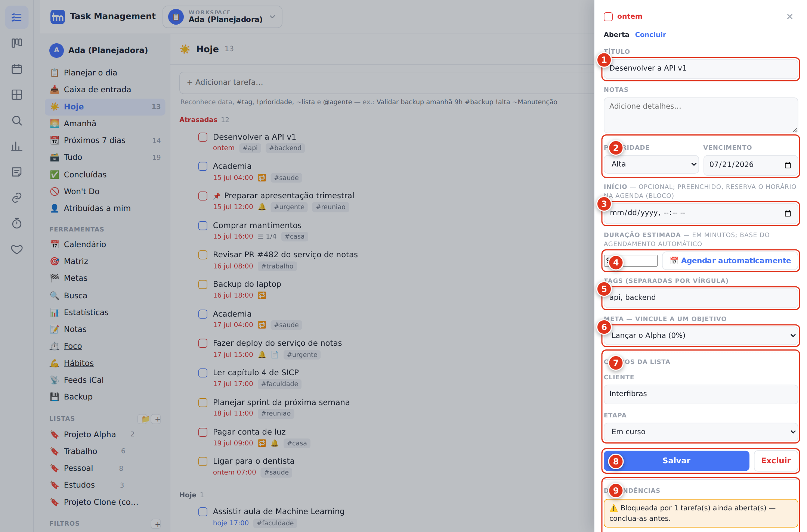Click the note icon on Fazer deploy task
The width and height of the screenshot is (807, 532).
pos(275,355)
